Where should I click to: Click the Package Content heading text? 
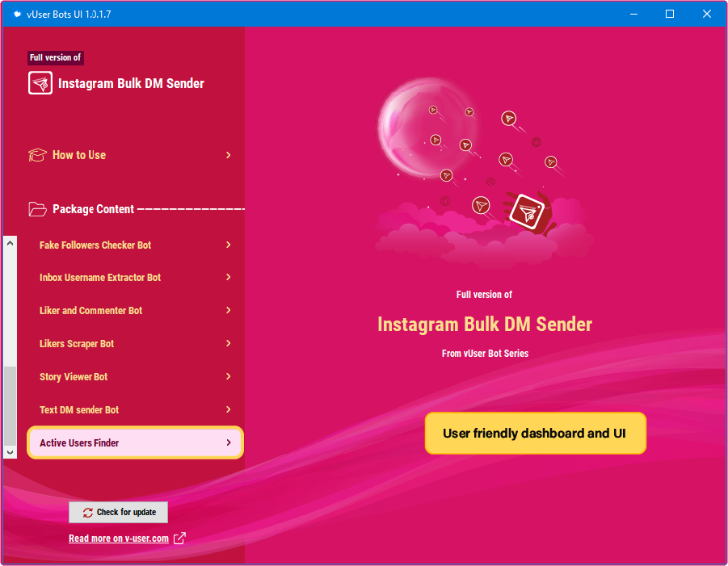point(93,209)
